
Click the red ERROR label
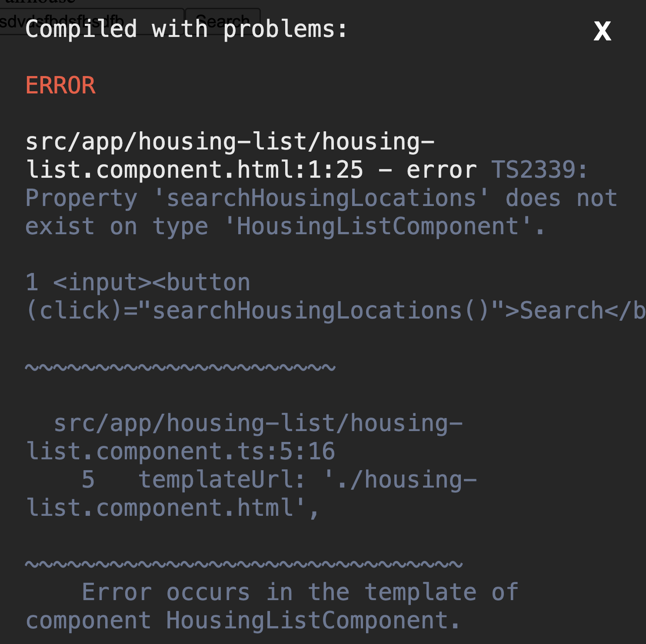click(60, 85)
